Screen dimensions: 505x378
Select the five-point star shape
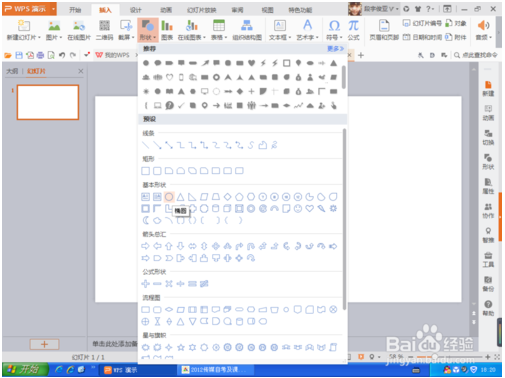coord(181,347)
